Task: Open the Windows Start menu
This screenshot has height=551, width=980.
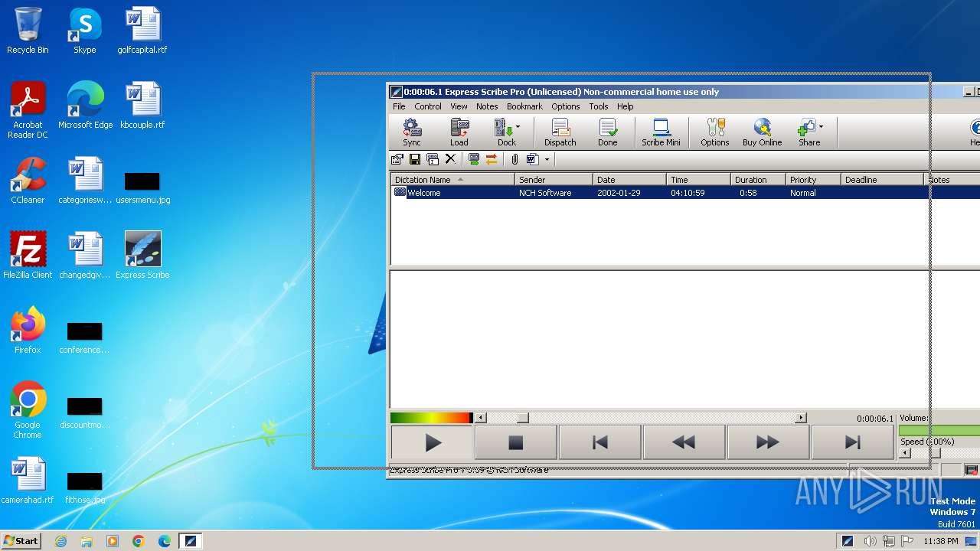Action: pyautogui.click(x=21, y=540)
